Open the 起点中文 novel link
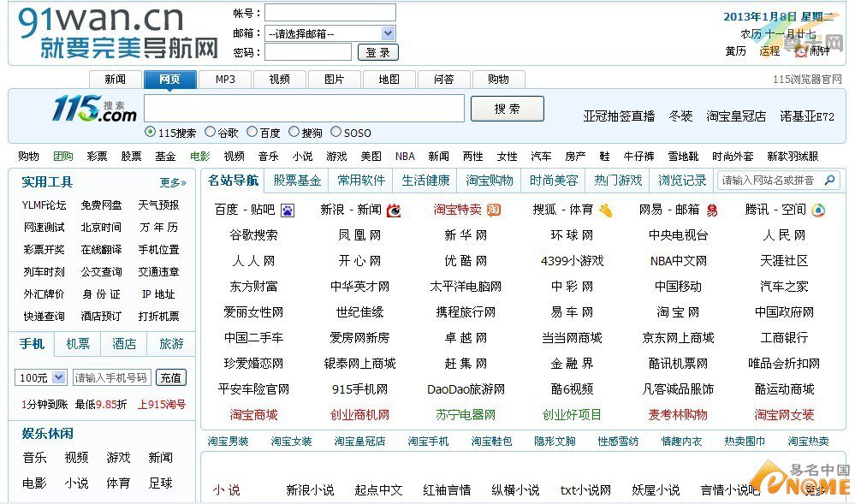The image size is (855, 504). pos(378,489)
